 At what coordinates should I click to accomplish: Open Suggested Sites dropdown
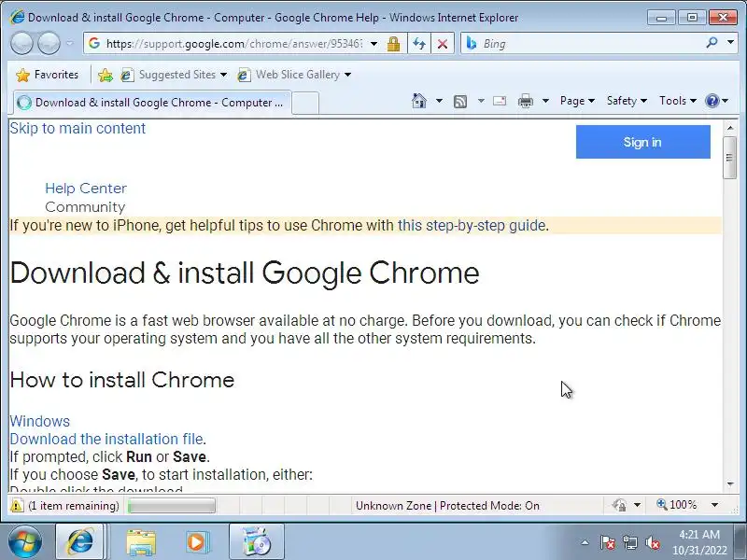click(x=174, y=75)
